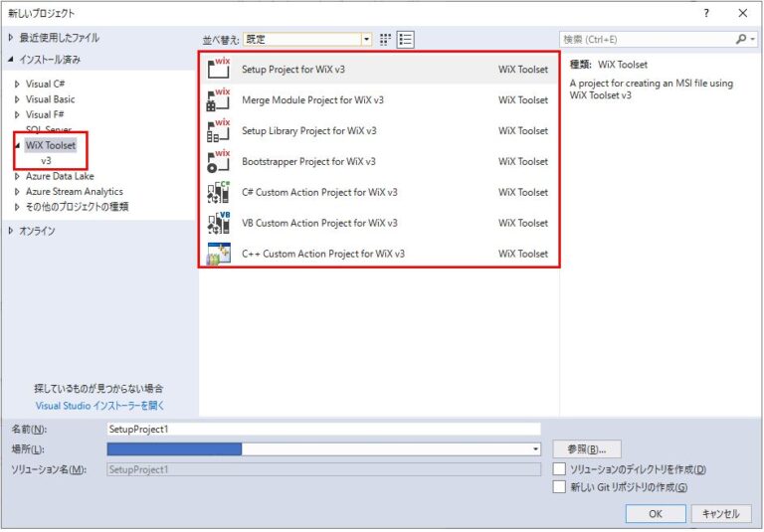Click the ソリューション名 field
764x532 pixels.
click(x=323, y=469)
